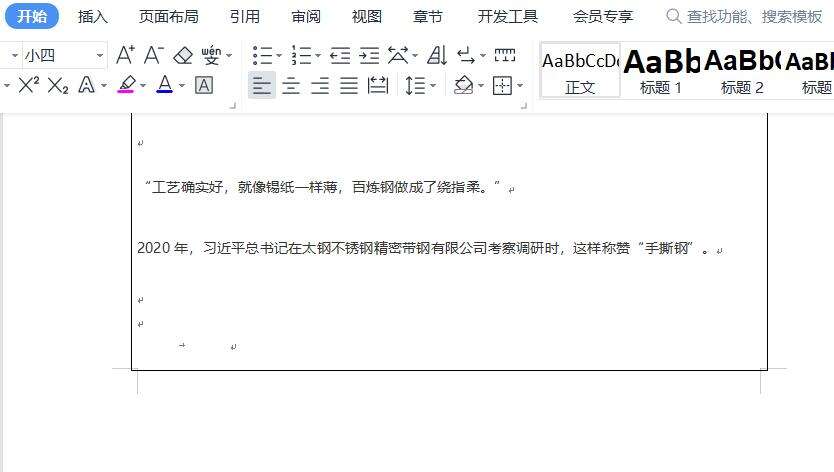Apply the 正文 style

580,70
